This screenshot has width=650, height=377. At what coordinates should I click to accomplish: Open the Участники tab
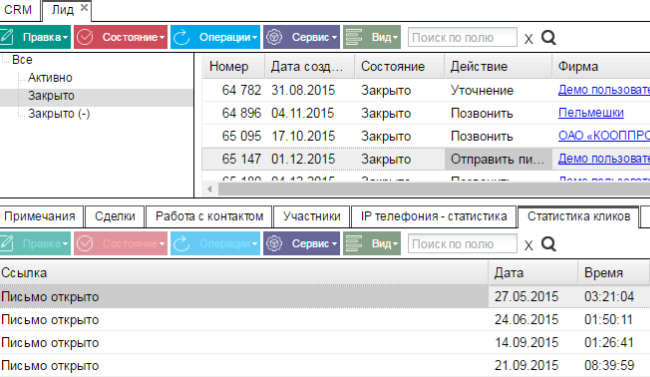[x=312, y=216]
